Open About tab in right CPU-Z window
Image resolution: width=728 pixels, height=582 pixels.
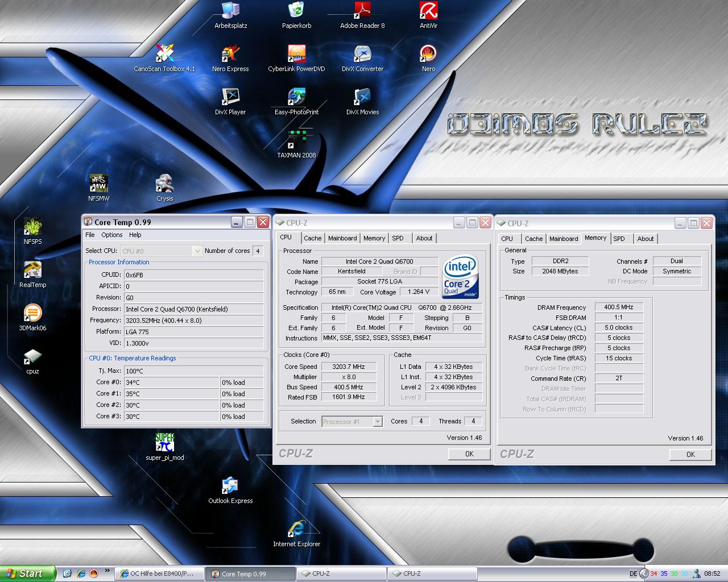[646, 239]
